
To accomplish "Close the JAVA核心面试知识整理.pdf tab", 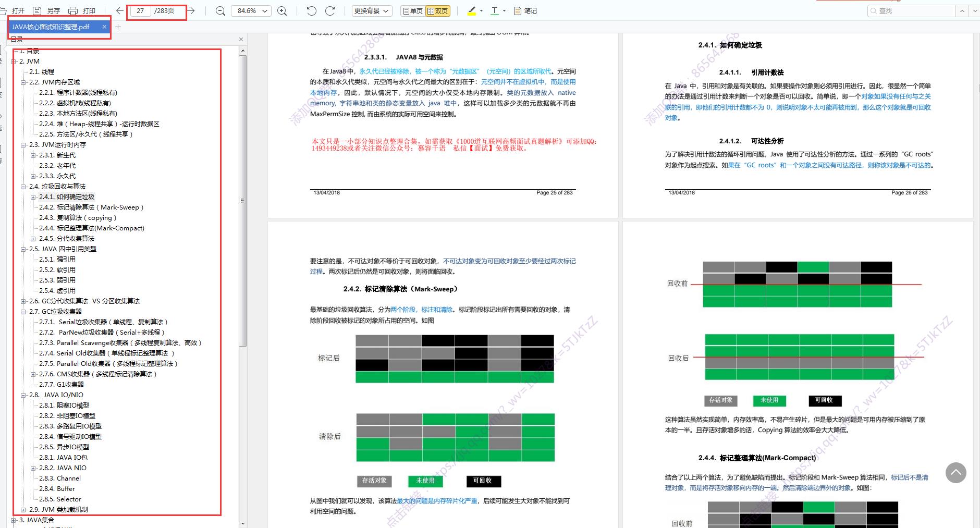I will pyautogui.click(x=104, y=27).
